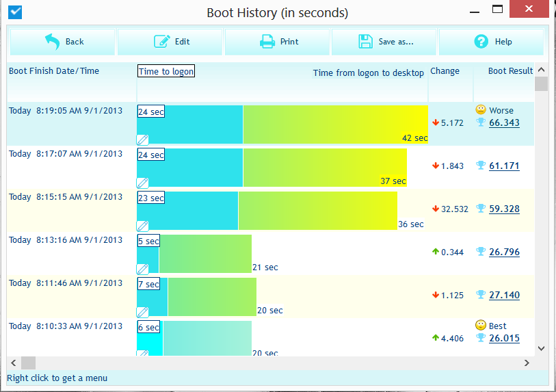The height and width of the screenshot is (392, 556).
Task: Click the note icon on the 8:19:05 AM row
Action: (143, 140)
